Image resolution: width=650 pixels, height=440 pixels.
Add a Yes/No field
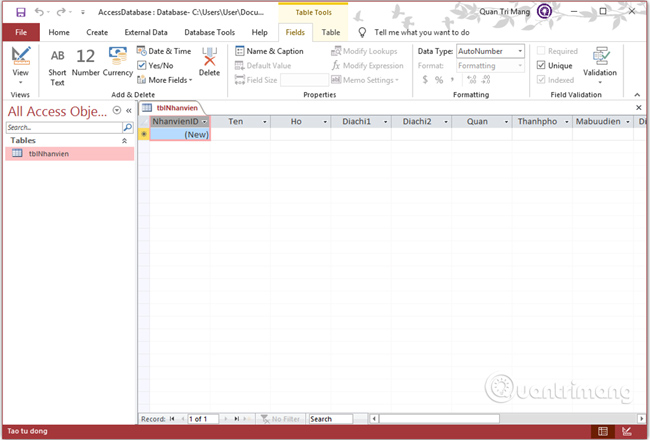tap(155, 66)
